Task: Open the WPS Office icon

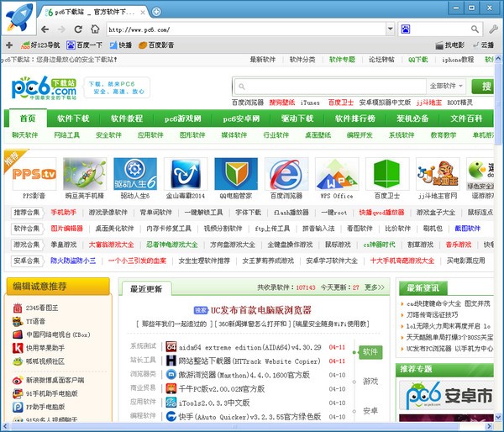Action: (336, 174)
